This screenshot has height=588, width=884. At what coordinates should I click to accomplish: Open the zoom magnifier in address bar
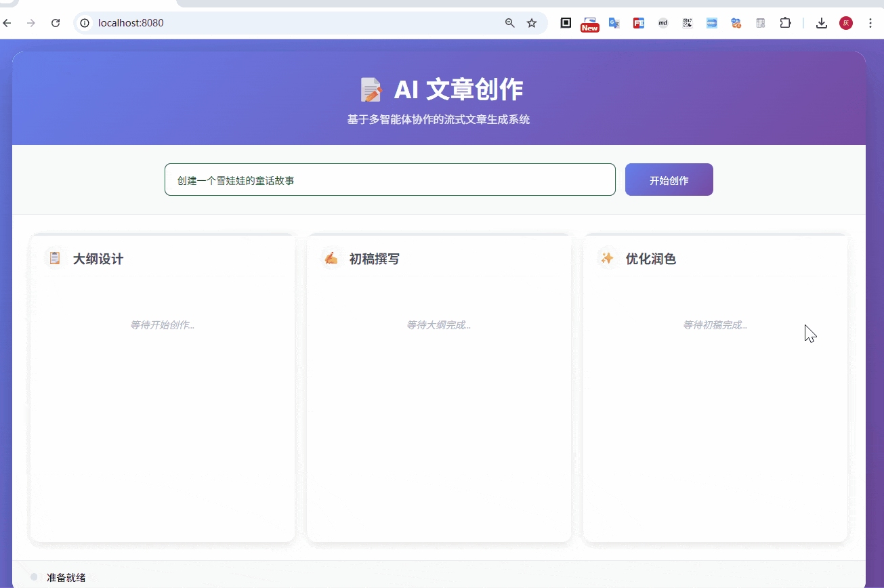click(x=510, y=23)
